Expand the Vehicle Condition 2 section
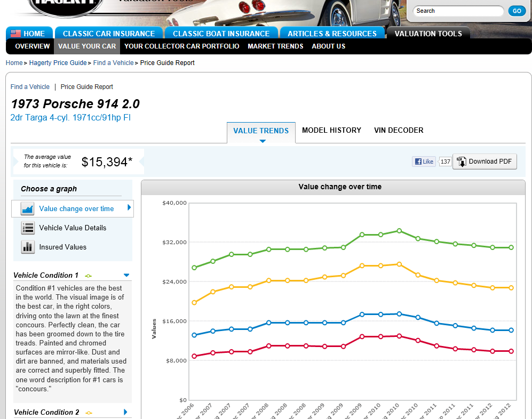532x419 pixels. 126,412
